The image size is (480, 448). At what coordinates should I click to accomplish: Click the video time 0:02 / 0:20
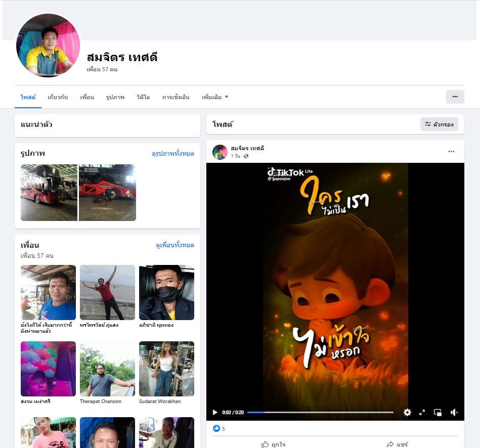pyautogui.click(x=233, y=413)
